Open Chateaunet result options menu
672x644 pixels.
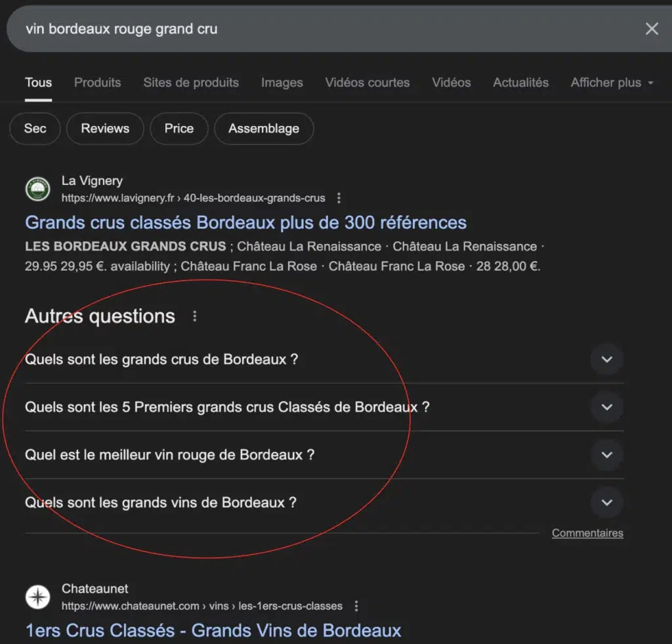356,606
